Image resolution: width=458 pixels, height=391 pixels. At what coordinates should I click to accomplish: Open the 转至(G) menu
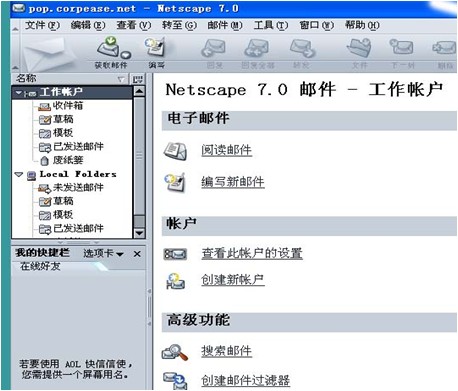179,25
